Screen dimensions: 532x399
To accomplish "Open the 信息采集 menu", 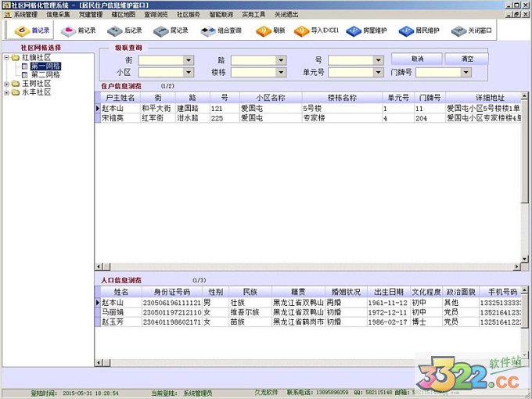I will click(x=58, y=14).
